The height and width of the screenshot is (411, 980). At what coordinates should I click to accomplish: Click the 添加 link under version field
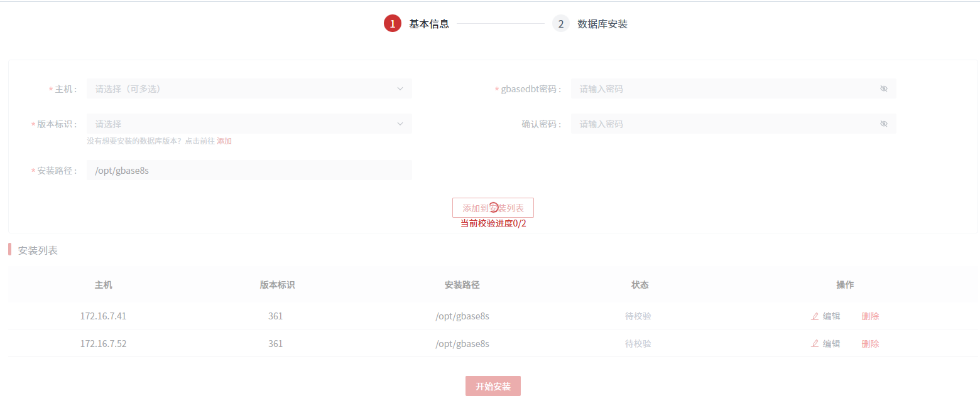pos(224,141)
